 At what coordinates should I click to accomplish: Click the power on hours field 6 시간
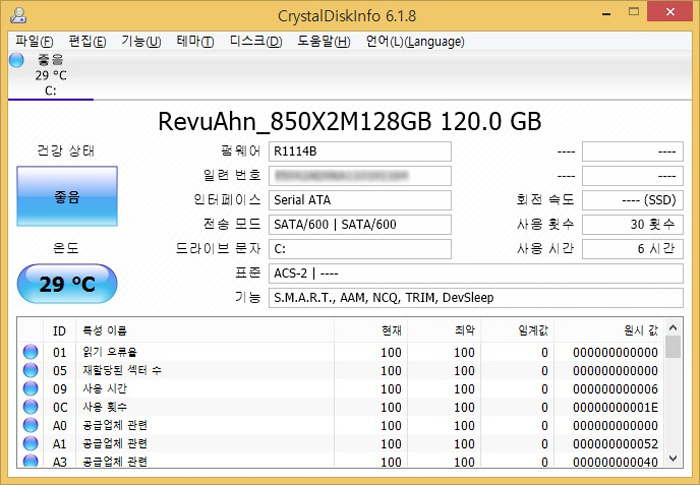coord(633,249)
